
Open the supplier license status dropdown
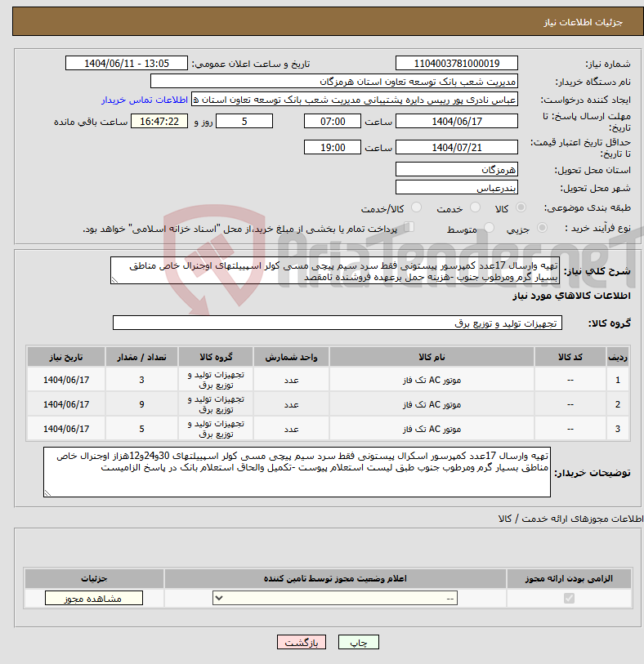click(x=335, y=598)
